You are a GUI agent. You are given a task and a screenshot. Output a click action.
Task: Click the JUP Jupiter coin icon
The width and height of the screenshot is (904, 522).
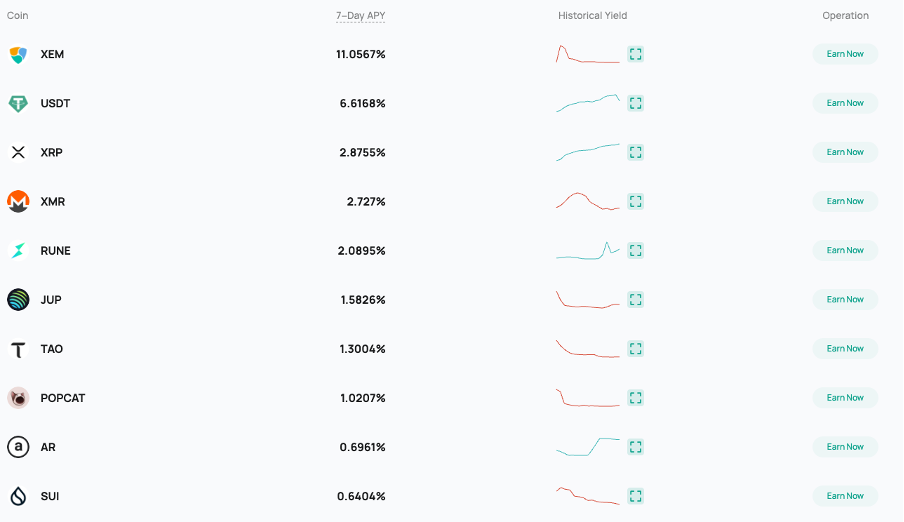click(x=18, y=299)
